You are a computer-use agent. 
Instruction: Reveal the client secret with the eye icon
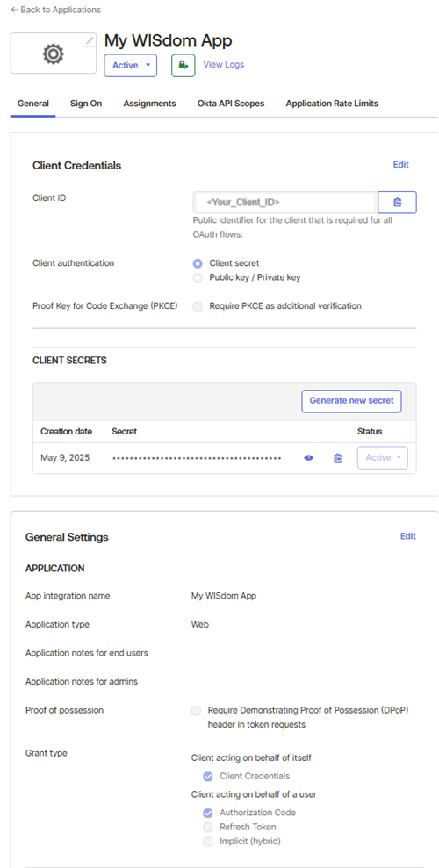(x=309, y=458)
